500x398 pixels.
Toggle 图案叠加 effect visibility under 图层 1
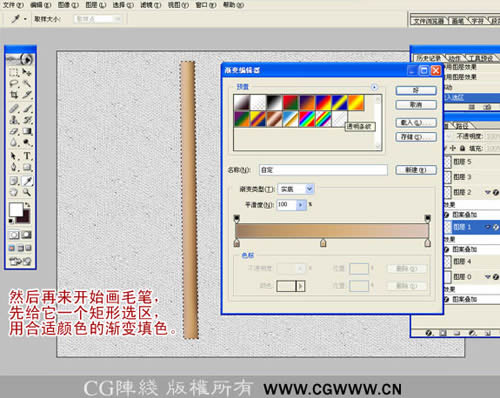[447, 249]
